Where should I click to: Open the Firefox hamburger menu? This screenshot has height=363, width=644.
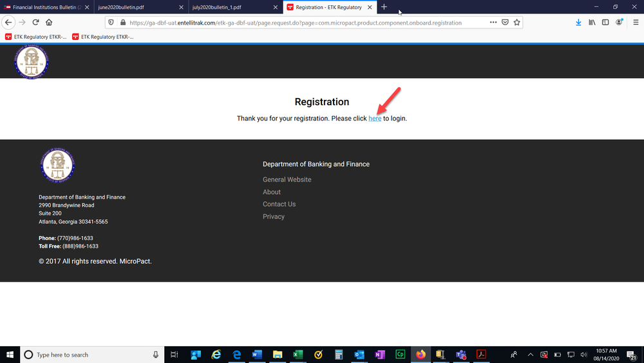tap(636, 22)
